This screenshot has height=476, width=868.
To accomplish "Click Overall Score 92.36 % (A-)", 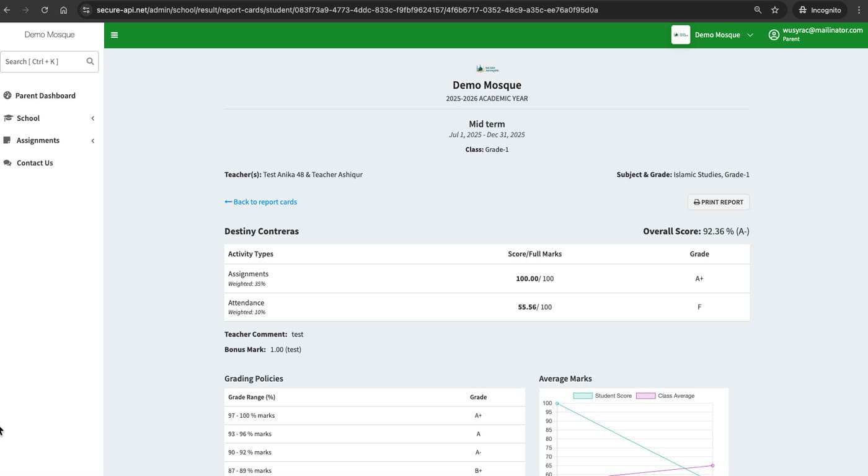I will [696, 231].
